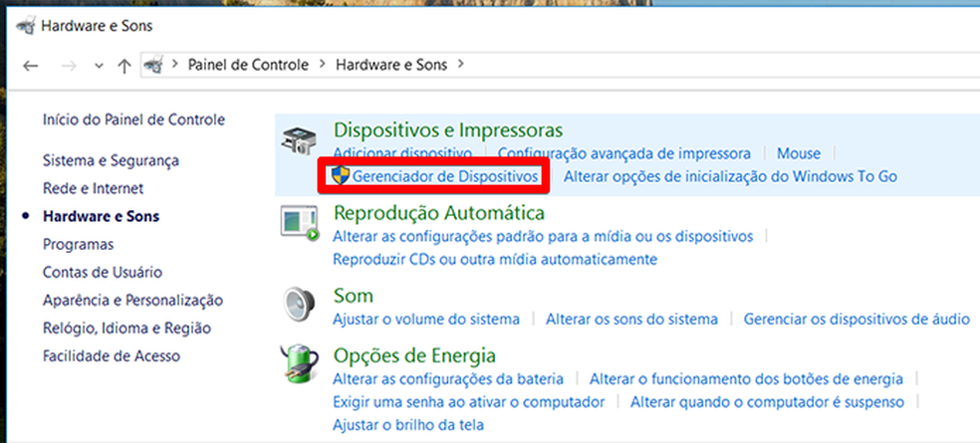980x443 pixels.
Task: Expand chevron after Painel de Controle breadcrumb
Action: [x=323, y=64]
